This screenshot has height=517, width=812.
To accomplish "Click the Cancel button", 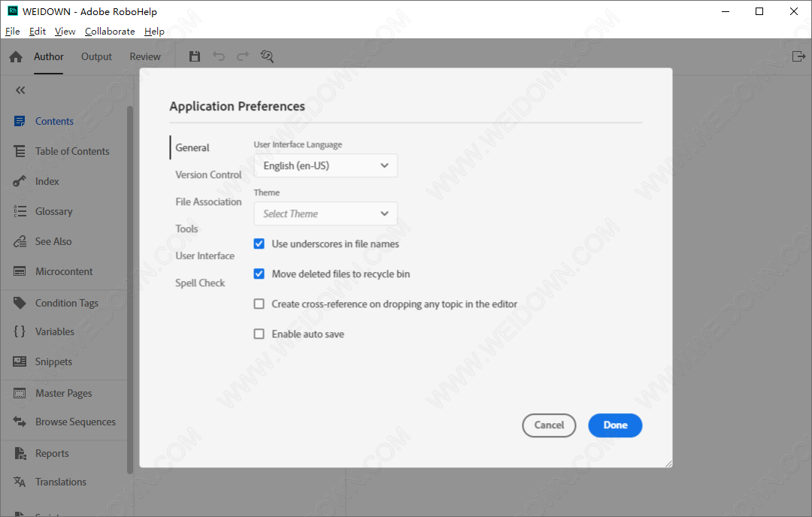I will point(549,425).
